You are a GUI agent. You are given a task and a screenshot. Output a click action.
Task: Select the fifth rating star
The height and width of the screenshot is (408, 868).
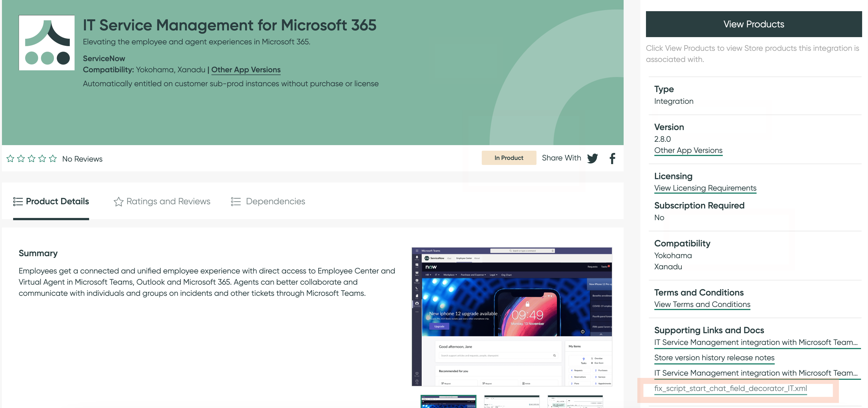(53, 159)
